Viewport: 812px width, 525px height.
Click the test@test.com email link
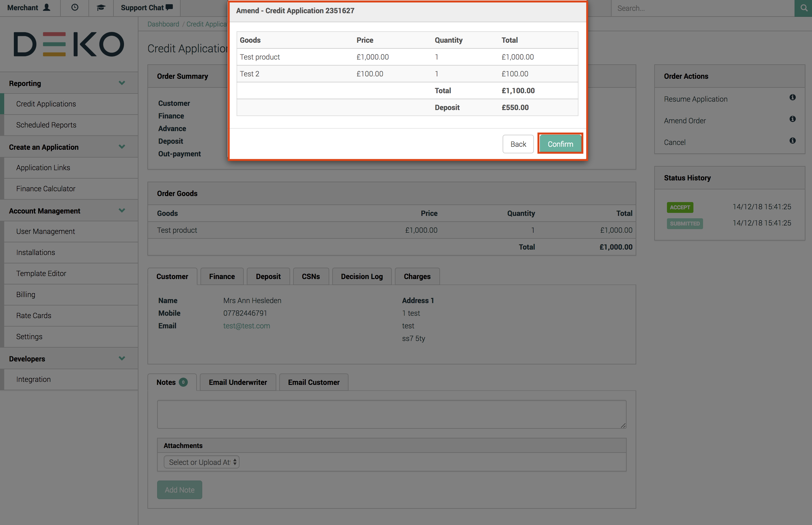(x=246, y=326)
